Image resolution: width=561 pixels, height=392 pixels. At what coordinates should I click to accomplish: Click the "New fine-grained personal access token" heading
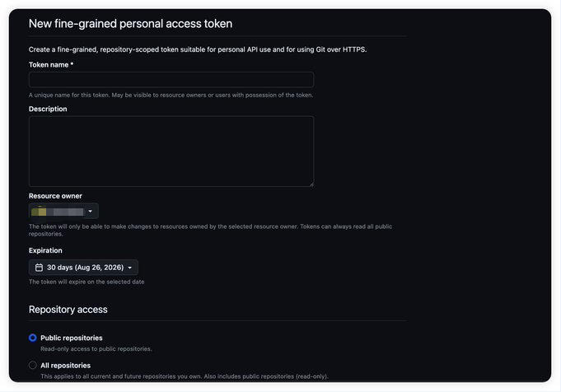[131, 24]
